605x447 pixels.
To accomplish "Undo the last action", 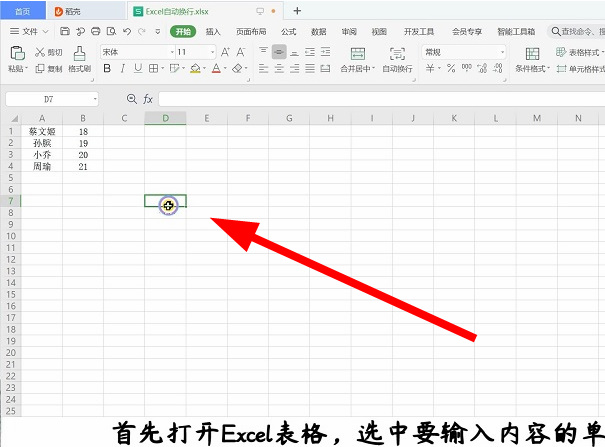I will point(127,31).
